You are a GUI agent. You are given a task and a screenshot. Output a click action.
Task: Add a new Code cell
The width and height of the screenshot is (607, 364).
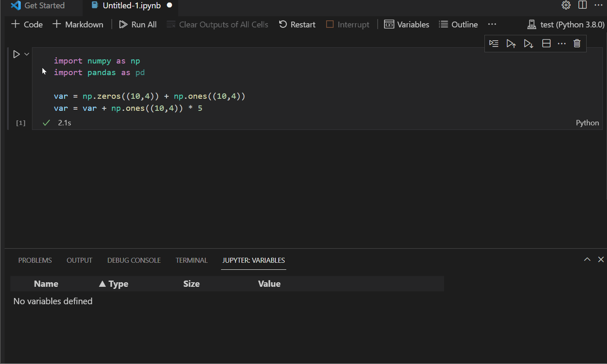26,24
